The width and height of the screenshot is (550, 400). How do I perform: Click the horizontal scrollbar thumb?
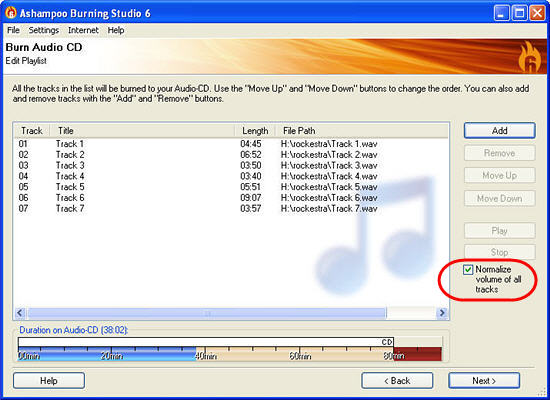[207, 313]
